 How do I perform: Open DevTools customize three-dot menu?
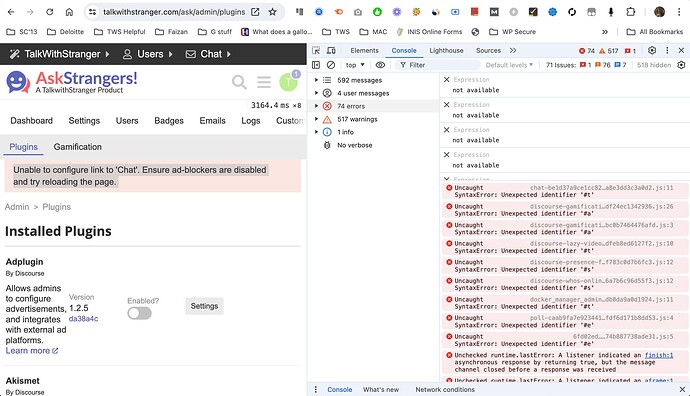click(667, 51)
